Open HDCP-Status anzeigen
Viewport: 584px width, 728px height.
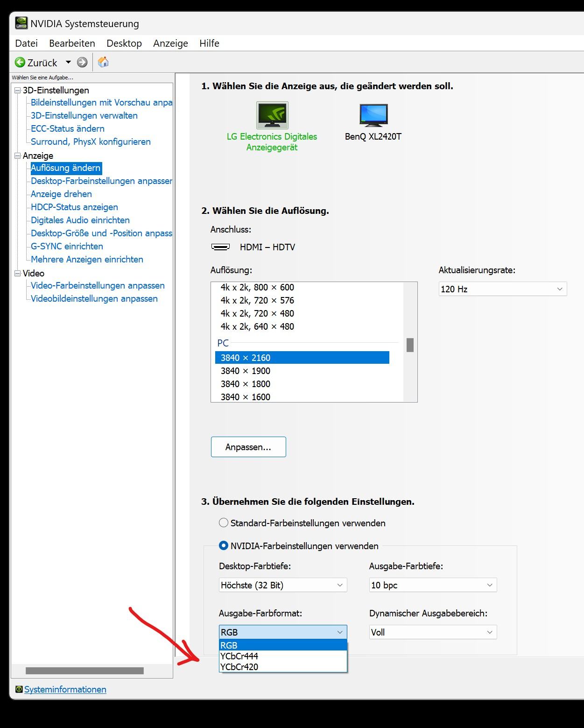(74, 207)
